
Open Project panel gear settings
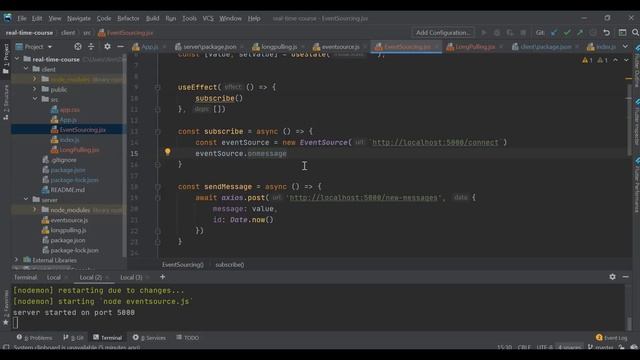pyautogui.click(x=107, y=47)
